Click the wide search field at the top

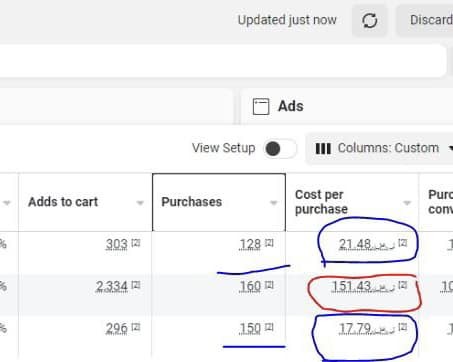tap(223, 61)
